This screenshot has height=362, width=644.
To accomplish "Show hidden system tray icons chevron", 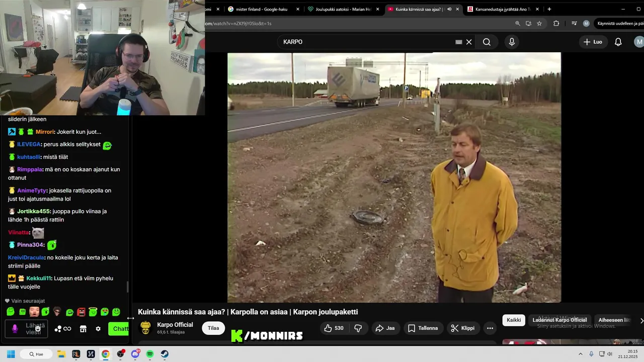I will coord(580,354).
